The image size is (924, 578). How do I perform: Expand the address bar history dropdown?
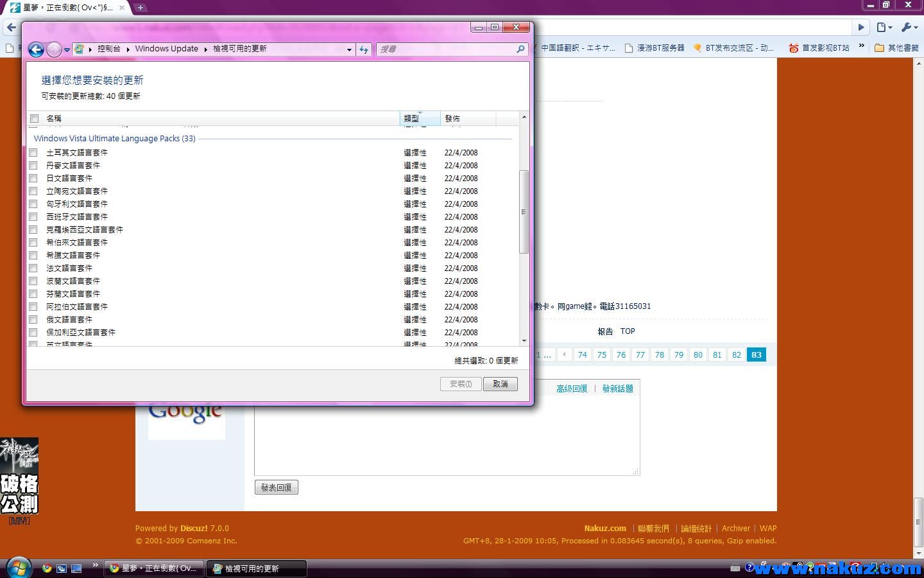(x=349, y=49)
